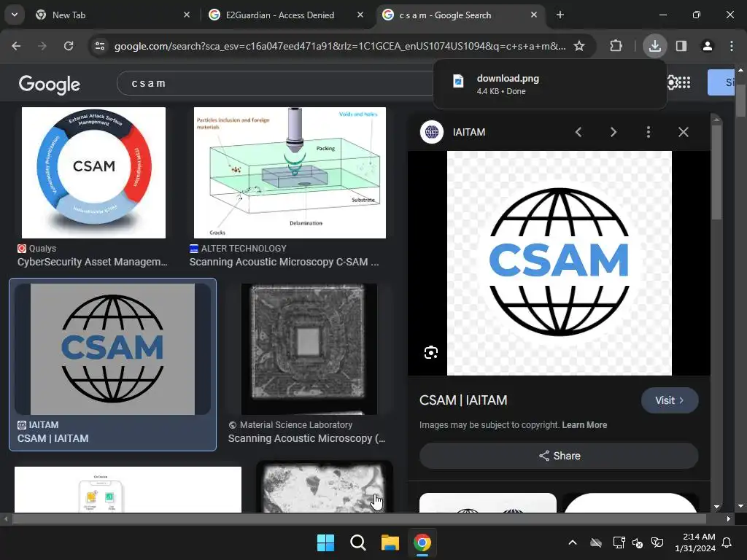
Task: Click the Share button
Action: (559, 456)
